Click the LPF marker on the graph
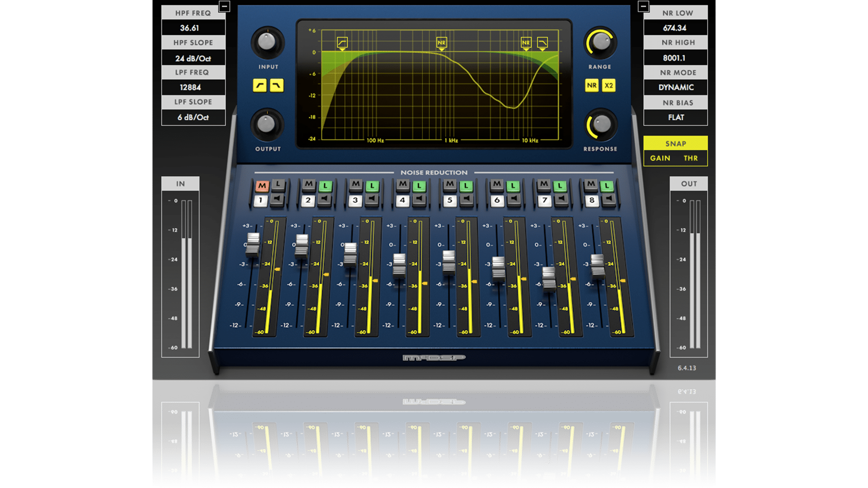868x488 pixels. pos(542,42)
